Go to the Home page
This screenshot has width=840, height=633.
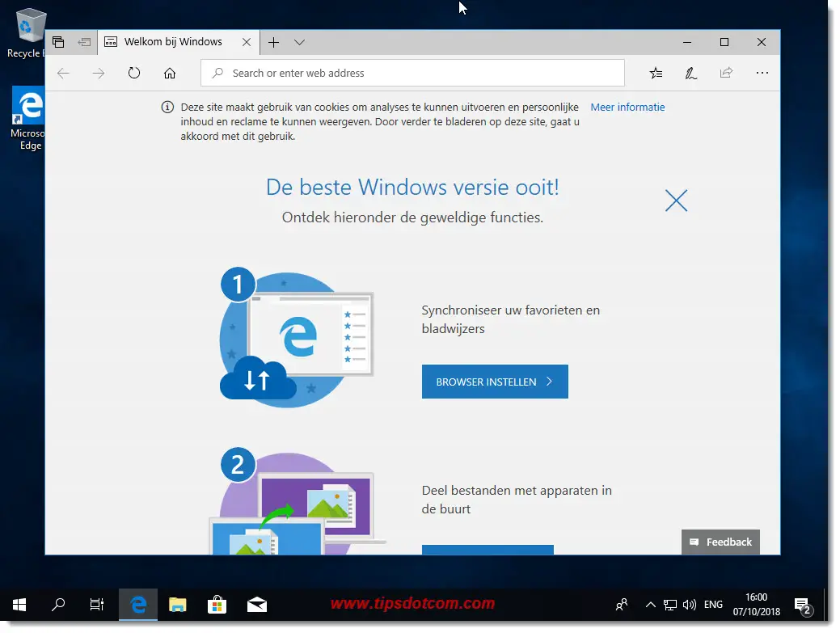(x=170, y=74)
